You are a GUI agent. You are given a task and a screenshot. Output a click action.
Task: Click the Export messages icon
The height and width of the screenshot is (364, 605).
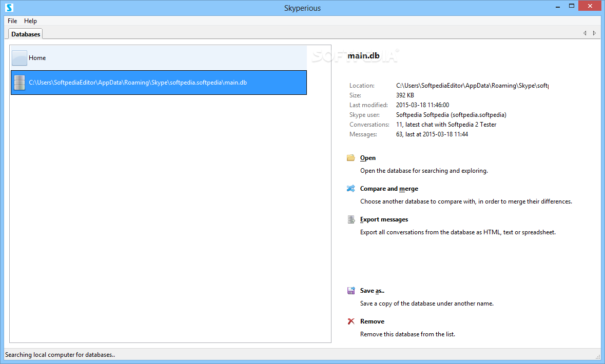[x=350, y=219]
